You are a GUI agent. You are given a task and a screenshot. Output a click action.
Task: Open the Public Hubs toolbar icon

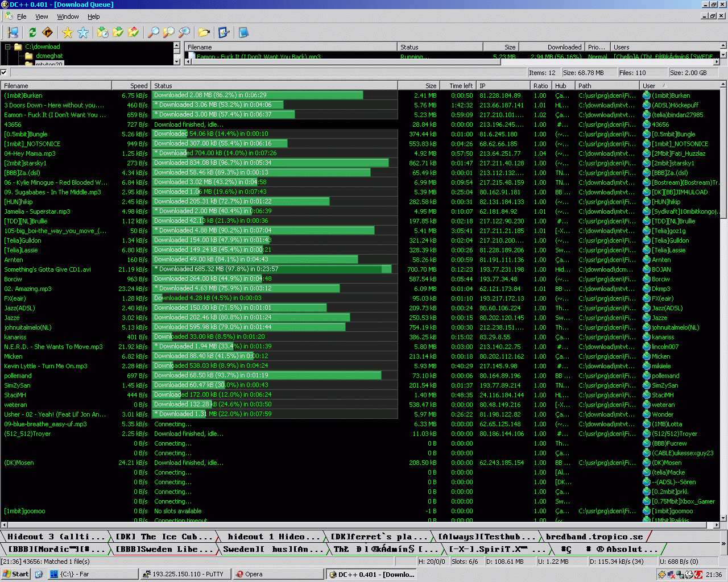[x=13, y=32]
